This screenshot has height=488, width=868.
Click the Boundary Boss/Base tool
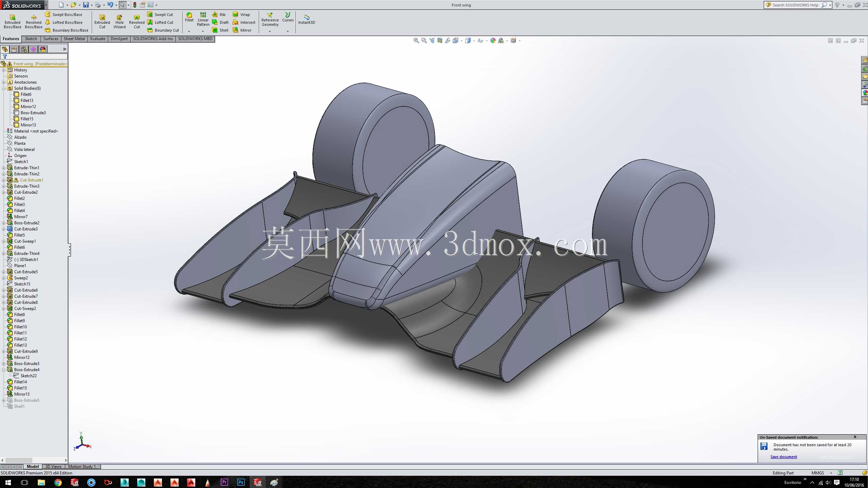(x=67, y=30)
